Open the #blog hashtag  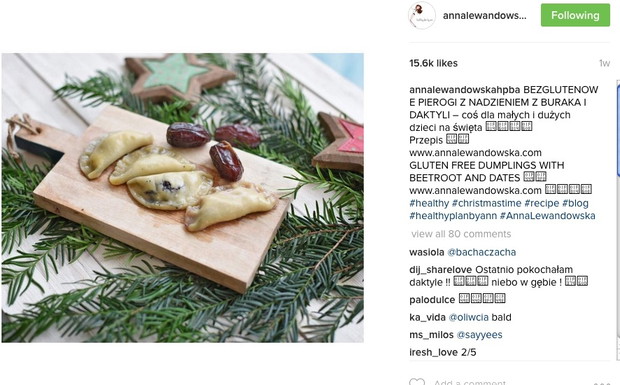pyautogui.click(x=575, y=203)
